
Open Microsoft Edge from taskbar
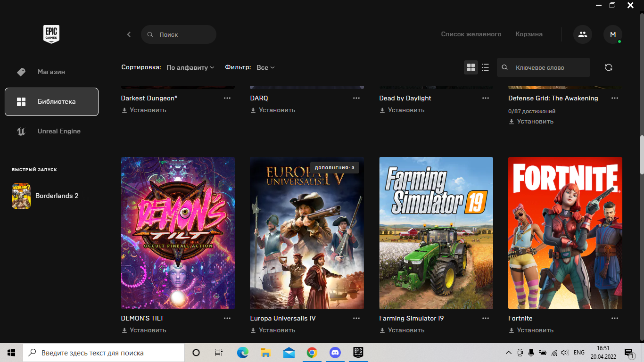point(242,353)
